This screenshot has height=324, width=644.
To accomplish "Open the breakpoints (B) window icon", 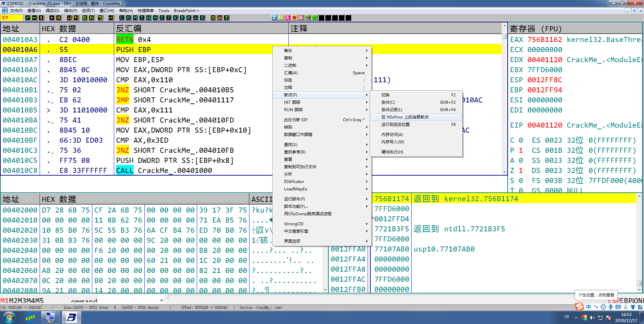I will (182, 18).
